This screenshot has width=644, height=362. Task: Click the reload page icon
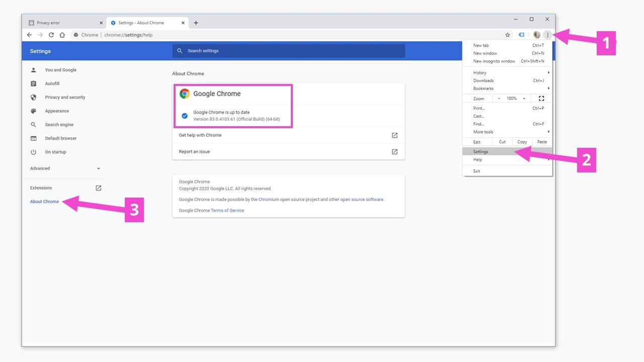click(x=51, y=35)
